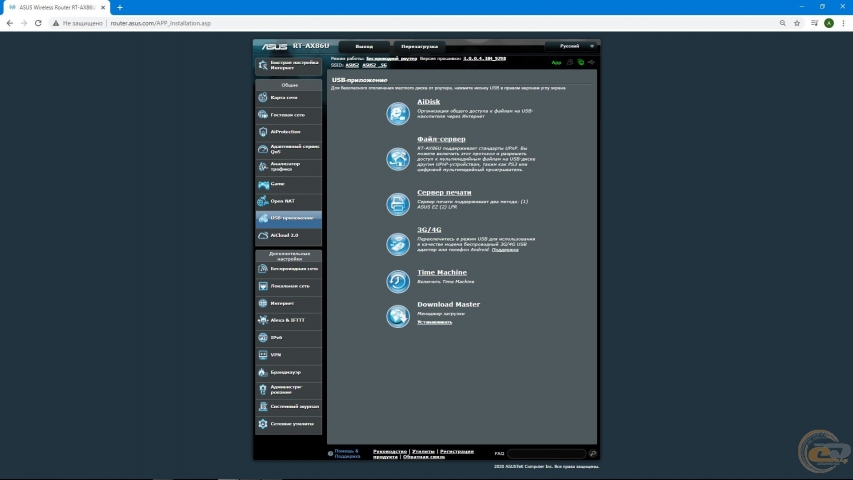Click the Утилиты footer link
Image resolution: width=853 pixels, height=480 pixels.
(x=423, y=452)
